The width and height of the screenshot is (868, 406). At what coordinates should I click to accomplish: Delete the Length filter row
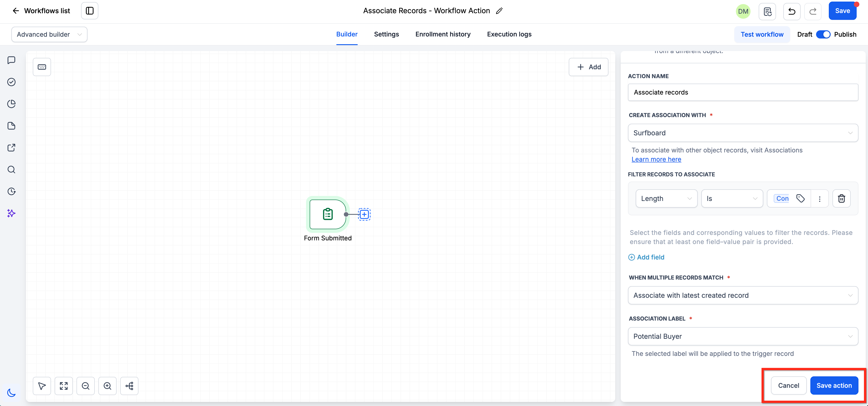841,199
